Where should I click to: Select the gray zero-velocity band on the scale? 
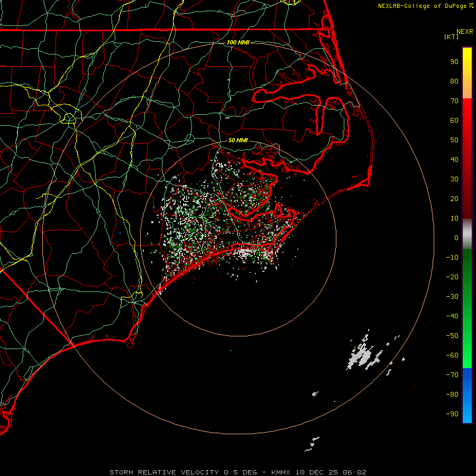tap(467, 234)
